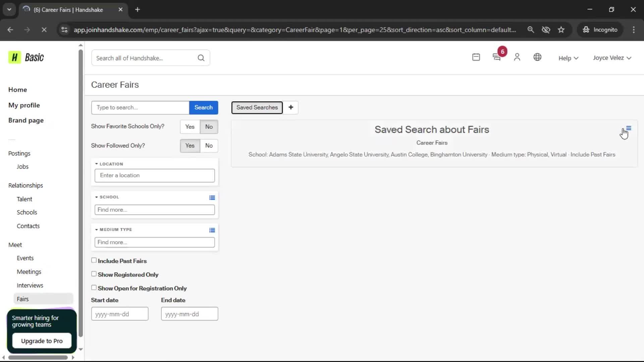This screenshot has height=362, width=644.
Task: Click the sidebar scroll down arrow
Action: [x=80, y=349]
